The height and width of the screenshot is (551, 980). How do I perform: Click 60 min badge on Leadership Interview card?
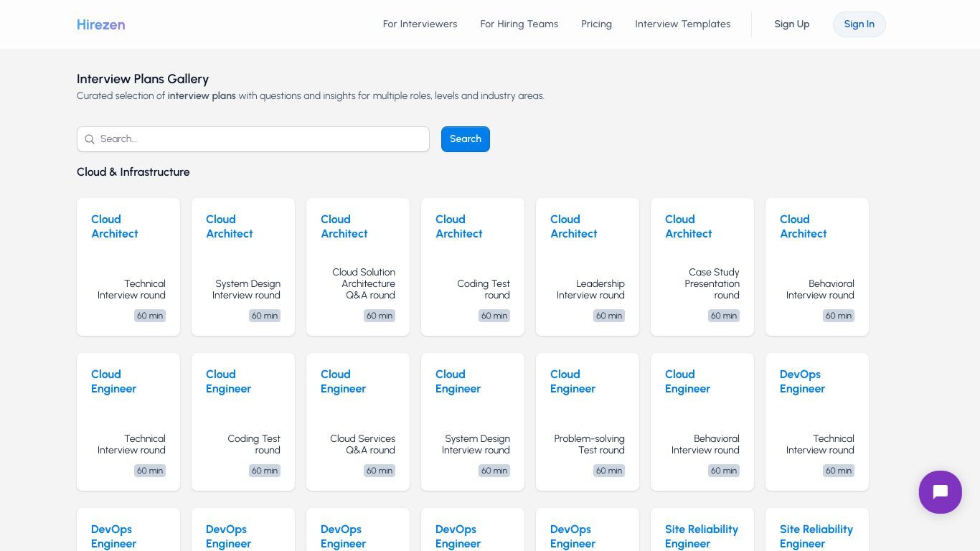coord(609,316)
